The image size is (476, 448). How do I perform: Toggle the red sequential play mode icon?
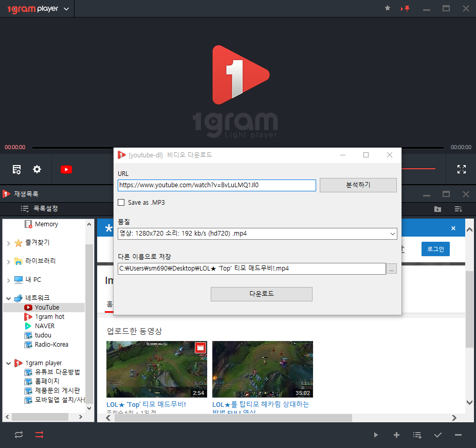coord(39,435)
